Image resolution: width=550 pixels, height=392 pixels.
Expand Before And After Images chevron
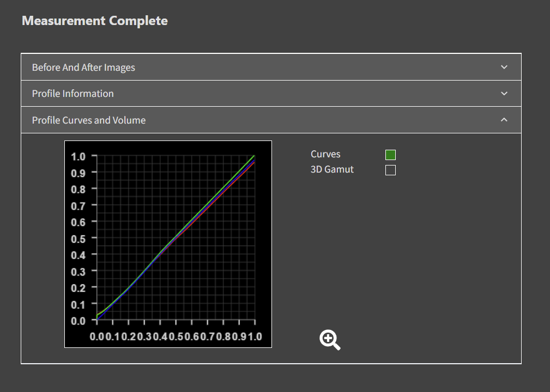(x=504, y=67)
